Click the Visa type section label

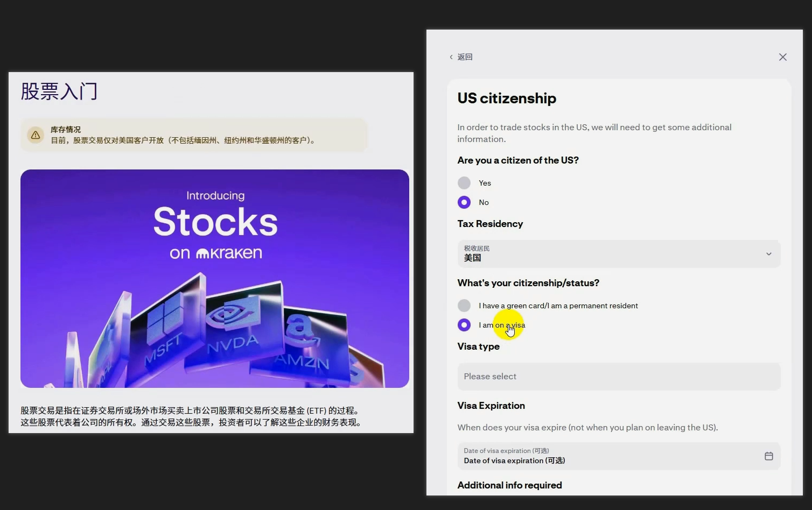tap(478, 346)
